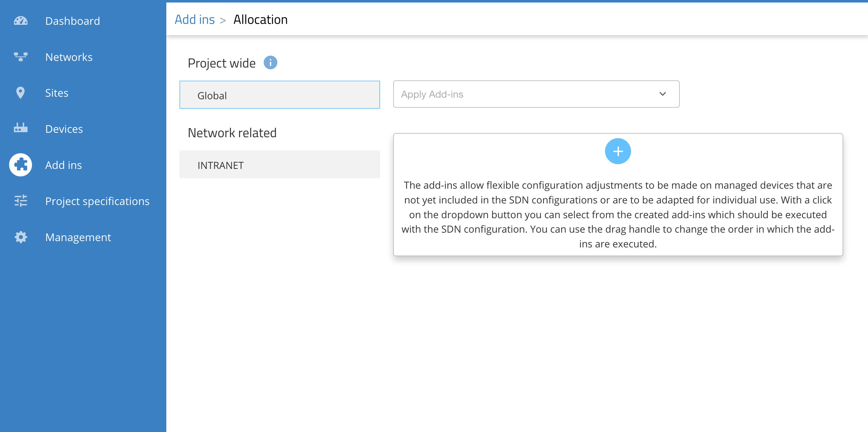
Task: Click the Devices icon in the sidebar
Action: (20, 128)
